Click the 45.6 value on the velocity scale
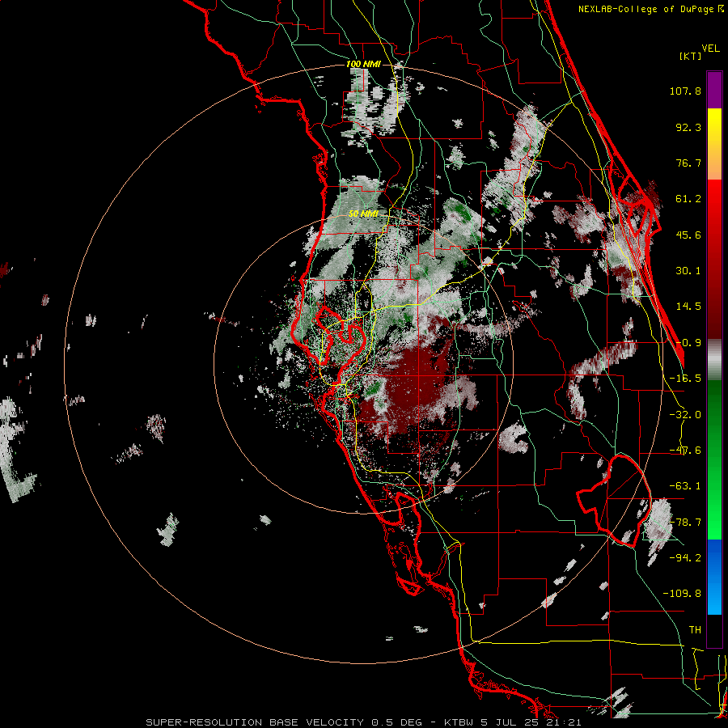728x728 pixels. click(688, 235)
